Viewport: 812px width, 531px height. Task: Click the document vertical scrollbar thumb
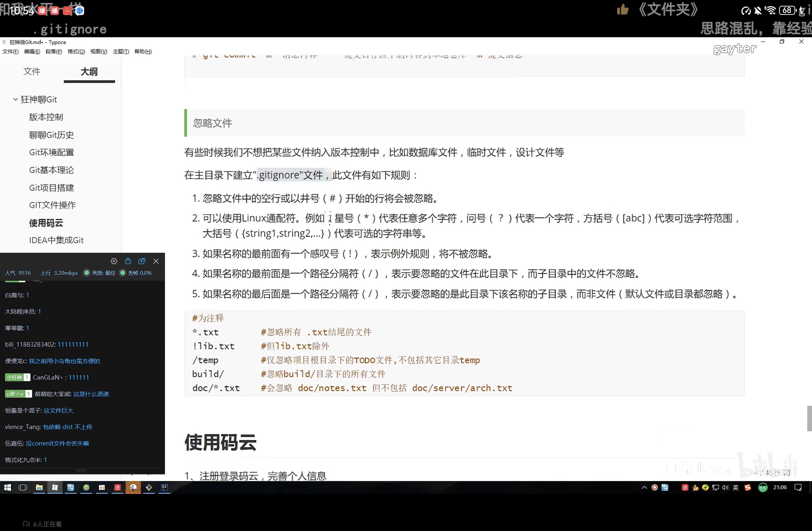click(809, 418)
